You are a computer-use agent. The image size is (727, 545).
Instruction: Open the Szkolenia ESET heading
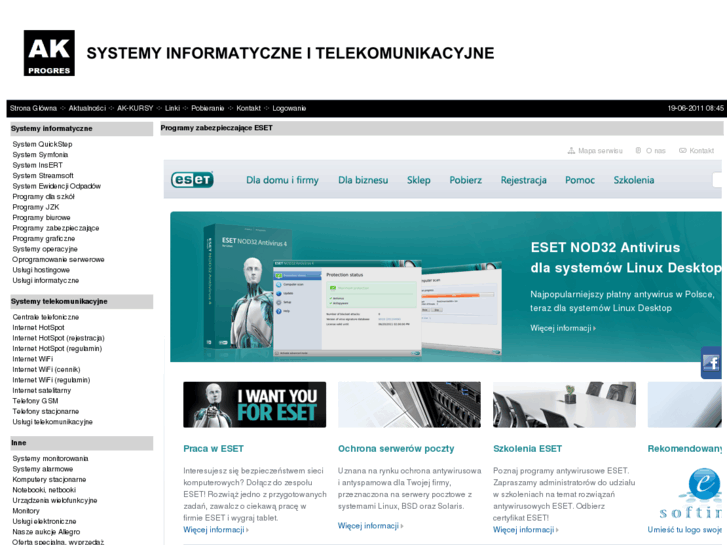[x=528, y=449]
